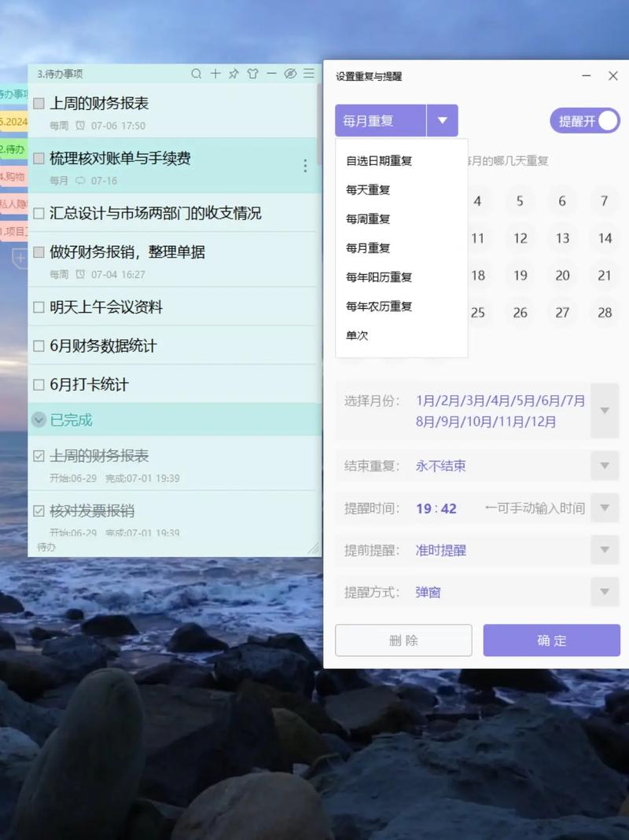The image size is (629, 840).
Task: Expand the 提前提醒 dropdown arrow
Action: point(605,549)
